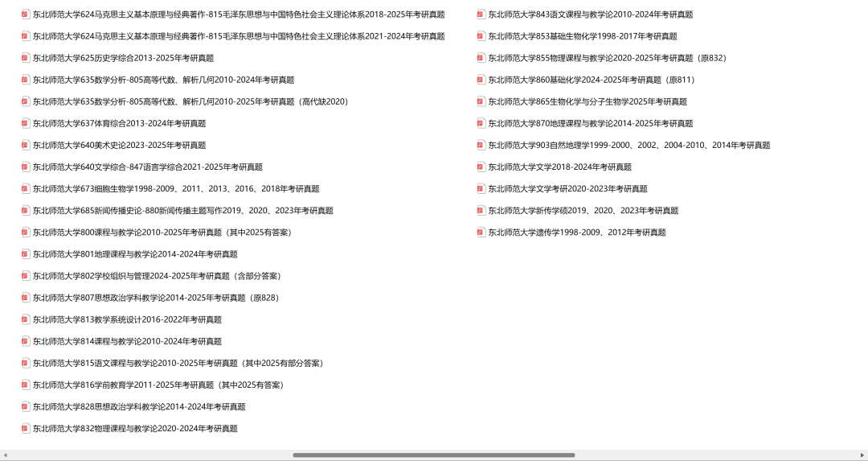Click PDF icon of 遗传学1998-2009、2012 file
Viewport: 868px width, 461px height.
pos(481,233)
